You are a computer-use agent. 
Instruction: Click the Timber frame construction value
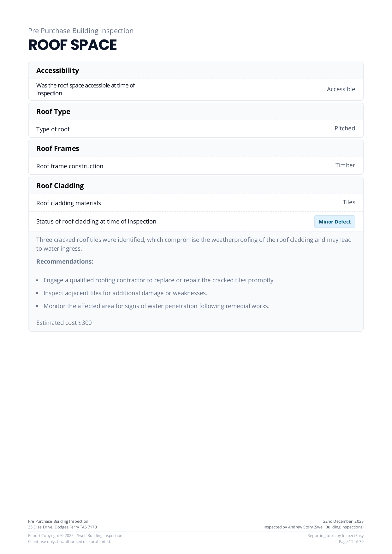pyautogui.click(x=345, y=165)
